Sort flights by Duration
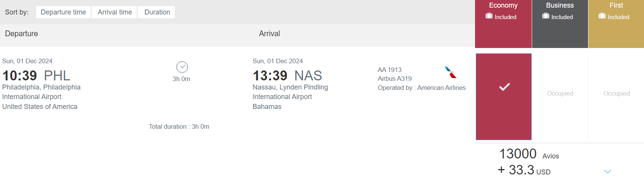The width and height of the screenshot is (644, 179). coord(157,12)
